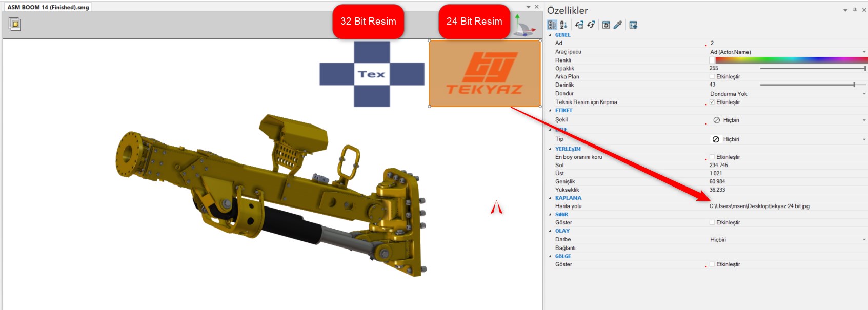Click the categorized view icon in Özellikler
The height and width of the screenshot is (310, 868).
tap(552, 25)
